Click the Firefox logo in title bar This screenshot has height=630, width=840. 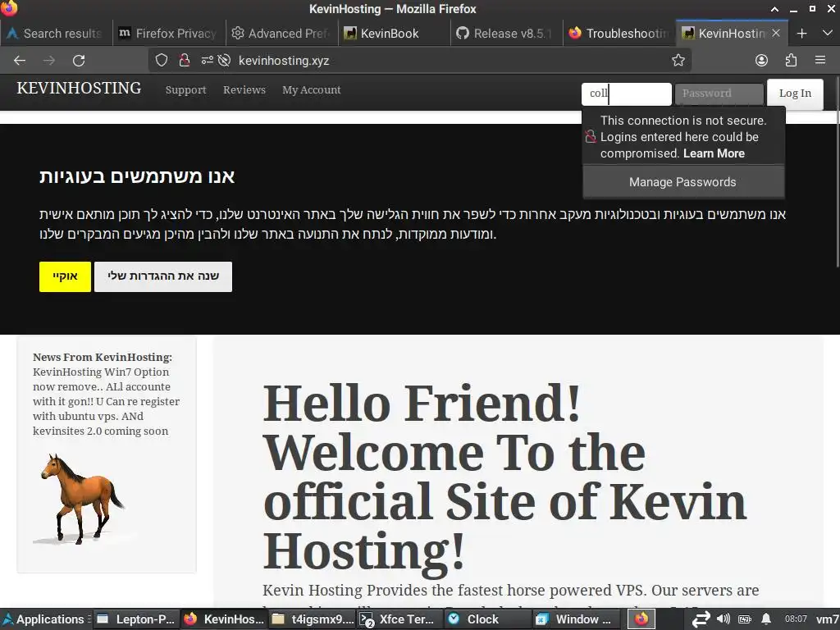pos(8,8)
